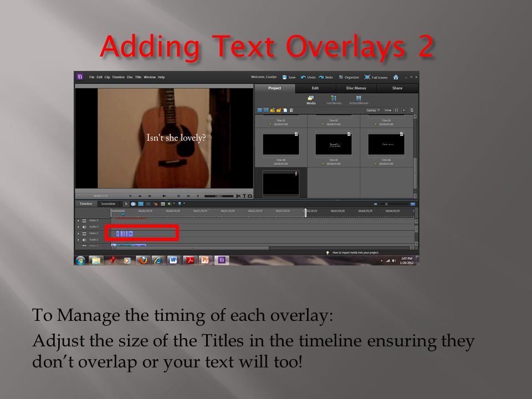532x399 pixels.
Task: Select the Title 05 thumbnail
Action: [x=334, y=144]
